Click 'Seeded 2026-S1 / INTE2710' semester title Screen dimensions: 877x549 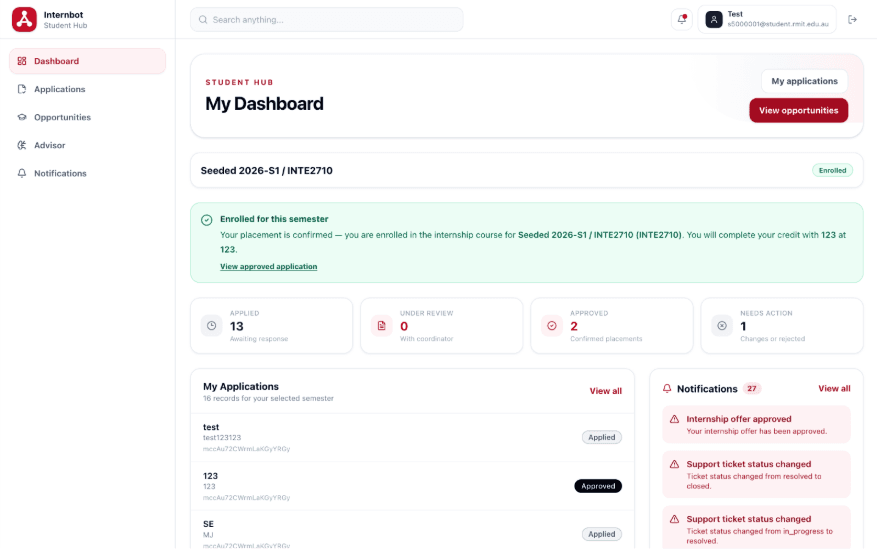[x=266, y=171]
